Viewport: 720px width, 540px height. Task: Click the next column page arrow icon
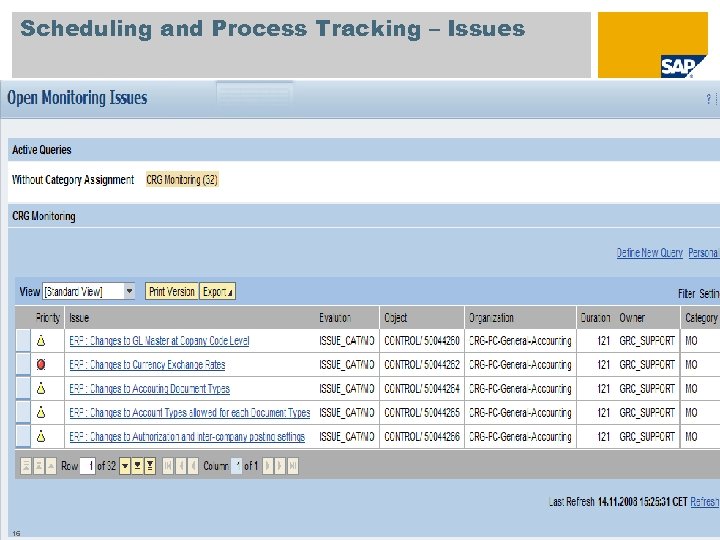[280, 466]
